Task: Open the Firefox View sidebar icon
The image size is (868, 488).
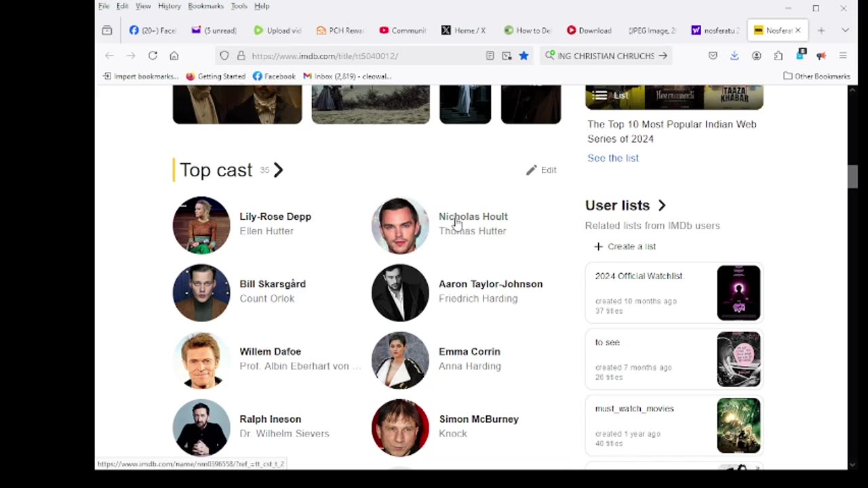Action: [107, 30]
